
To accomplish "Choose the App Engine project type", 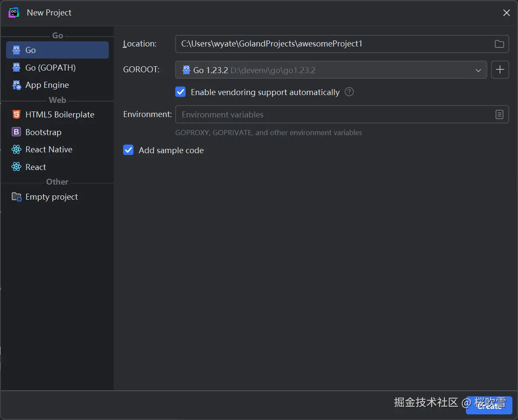I will [57, 85].
